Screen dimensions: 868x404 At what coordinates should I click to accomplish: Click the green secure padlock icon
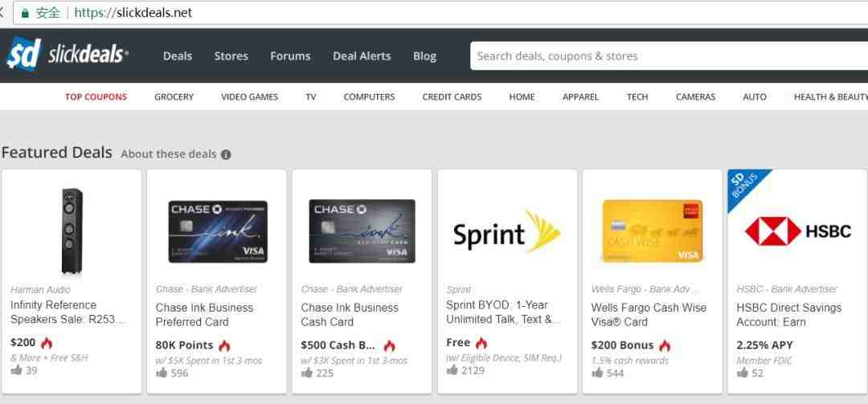[24, 13]
